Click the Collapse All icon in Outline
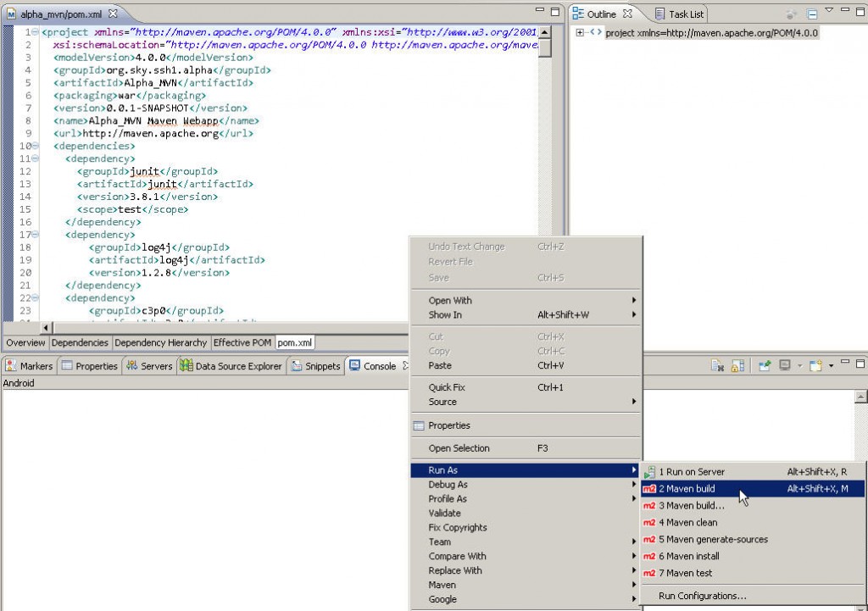The height and width of the screenshot is (611, 868). [811, 14]
